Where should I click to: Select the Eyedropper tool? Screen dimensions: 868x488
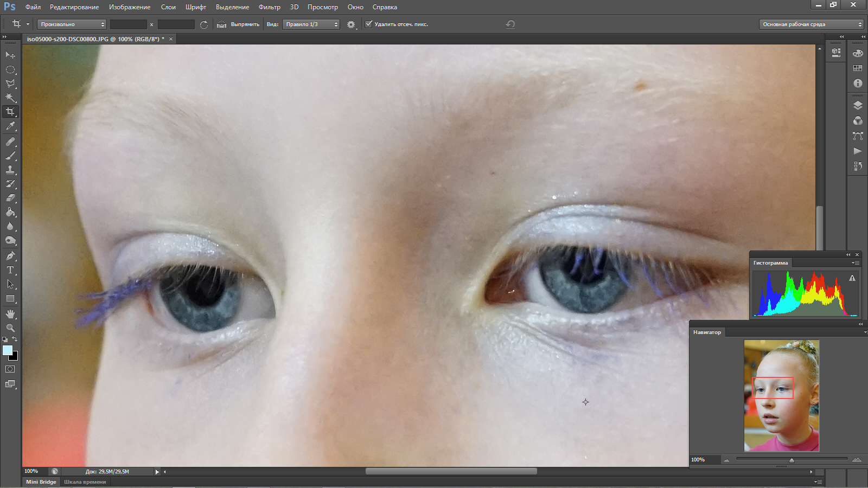coord(10,126)
